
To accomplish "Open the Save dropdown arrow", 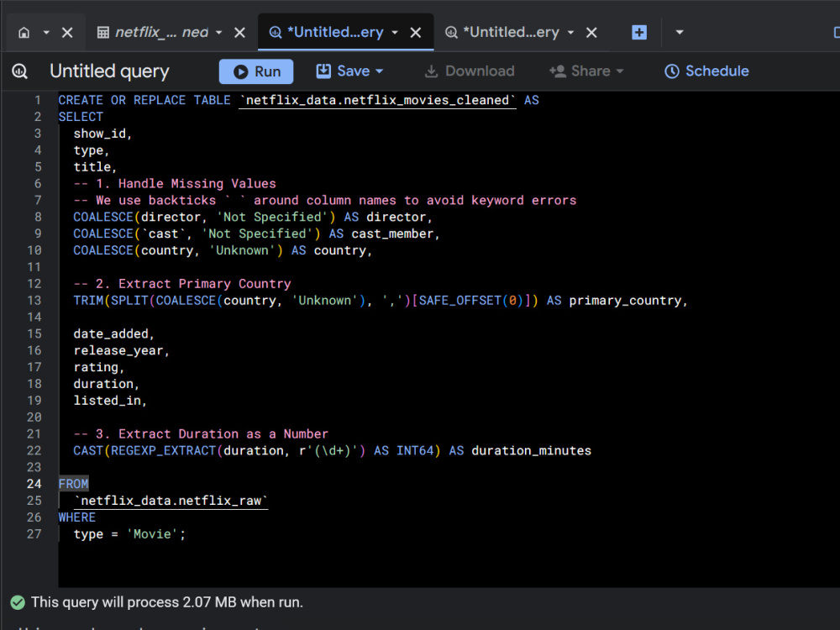I will click(x=380, y=71).
